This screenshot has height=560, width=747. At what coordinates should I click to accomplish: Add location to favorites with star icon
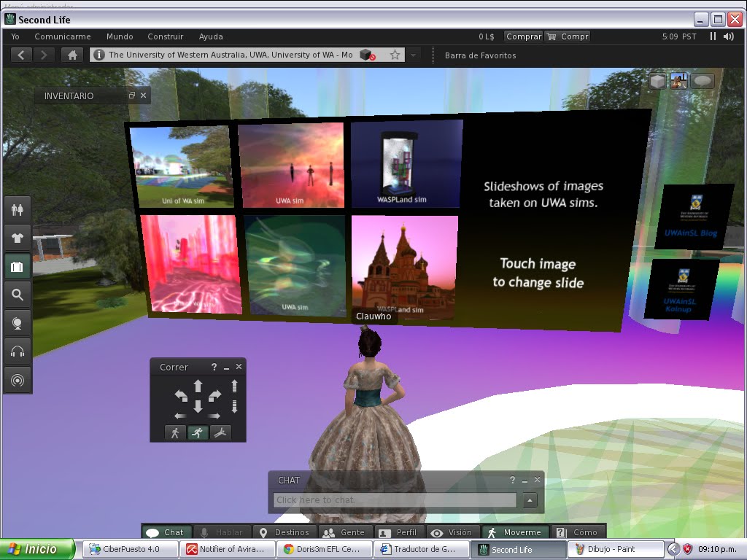[x=395, y=55]
